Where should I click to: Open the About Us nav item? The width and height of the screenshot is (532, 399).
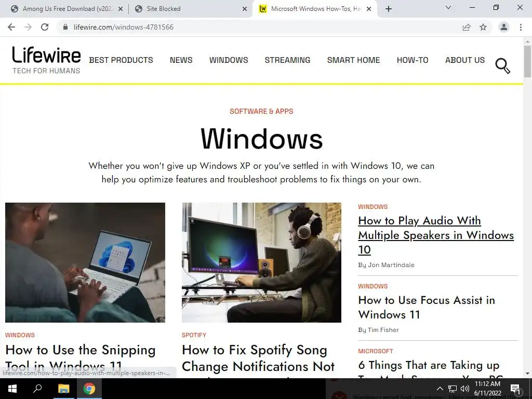coord(465,60)
